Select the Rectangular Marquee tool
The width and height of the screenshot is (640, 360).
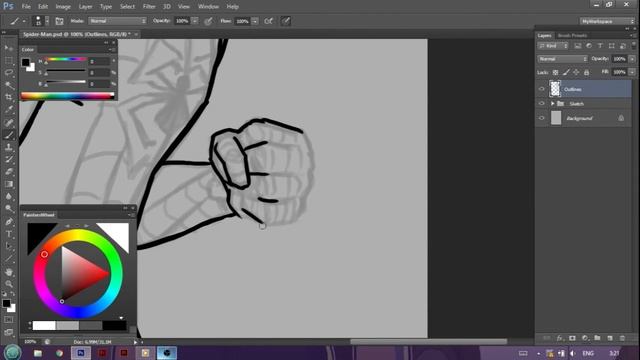click(x=9, y=61)
